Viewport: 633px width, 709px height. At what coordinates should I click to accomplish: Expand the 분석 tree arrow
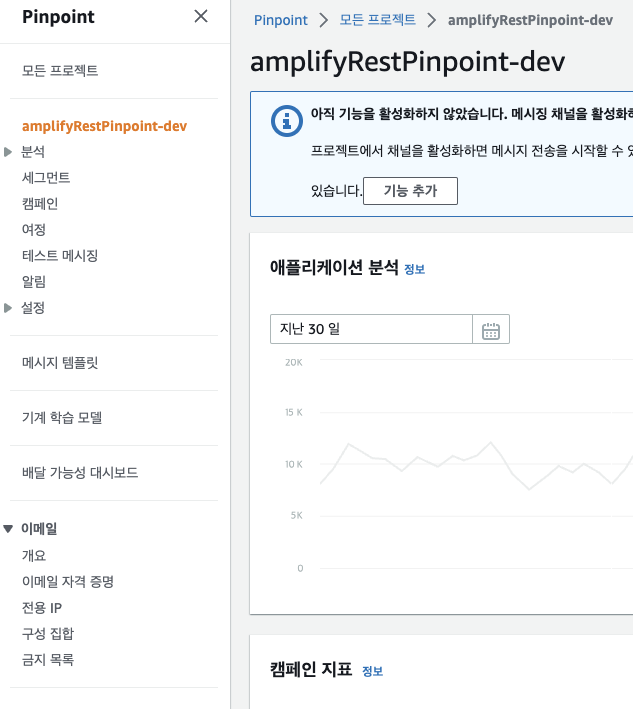pyautogui.click(x=8, y=152)
